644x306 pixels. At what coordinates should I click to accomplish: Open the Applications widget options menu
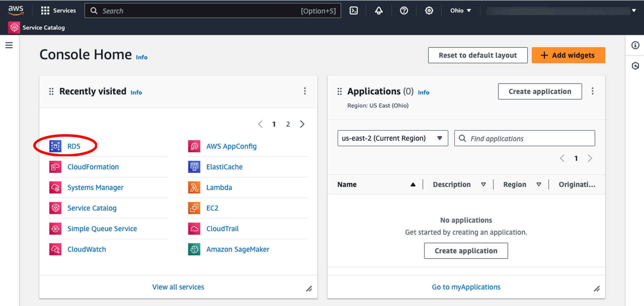593,91
